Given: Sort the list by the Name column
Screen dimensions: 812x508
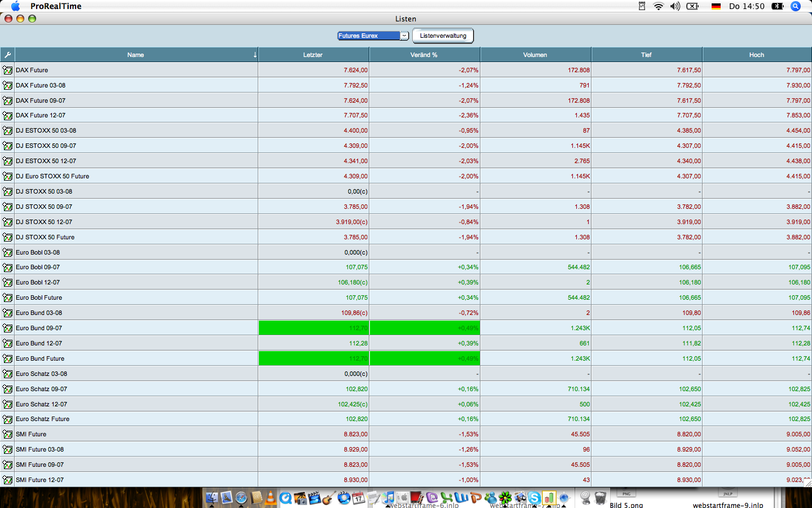Looking at the screenshot, I should click(136, 55).
